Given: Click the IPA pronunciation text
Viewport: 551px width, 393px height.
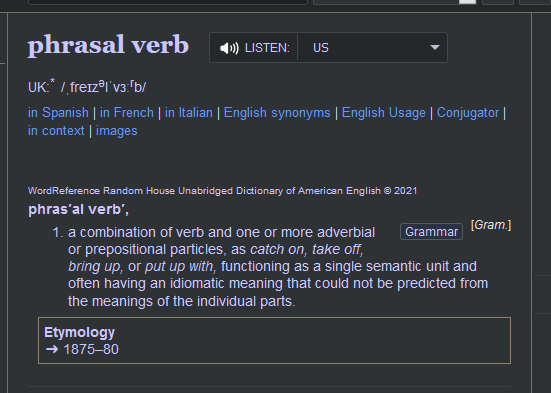Looking at the screenshot, I should pos(103,87).
